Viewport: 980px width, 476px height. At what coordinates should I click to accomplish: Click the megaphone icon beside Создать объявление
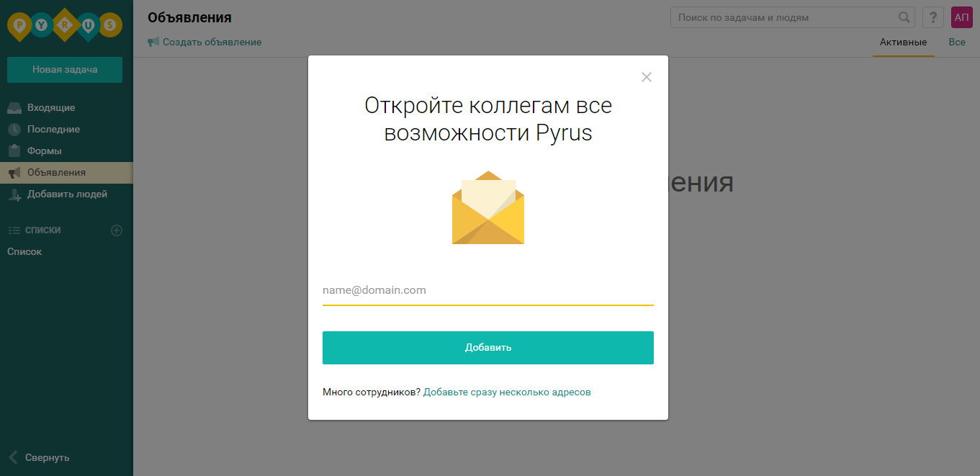pos(153,42)
